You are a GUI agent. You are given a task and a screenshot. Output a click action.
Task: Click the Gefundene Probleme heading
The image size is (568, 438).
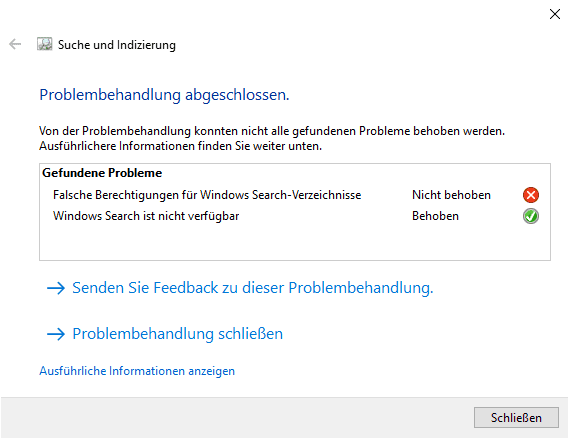click(102, 173)
